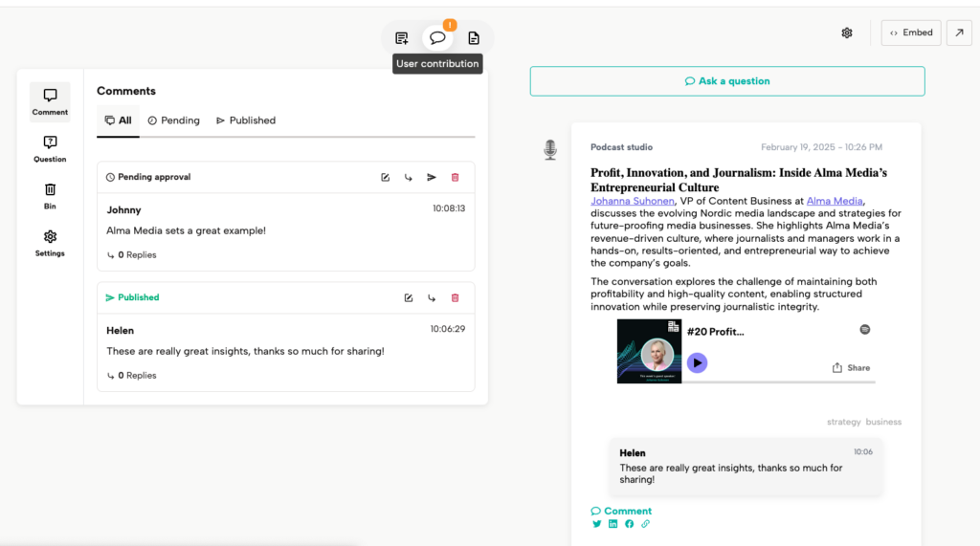The width and height of the screenshot is (980, 546).
Task: Edit Helen's published comment
Action: point(408,298)
